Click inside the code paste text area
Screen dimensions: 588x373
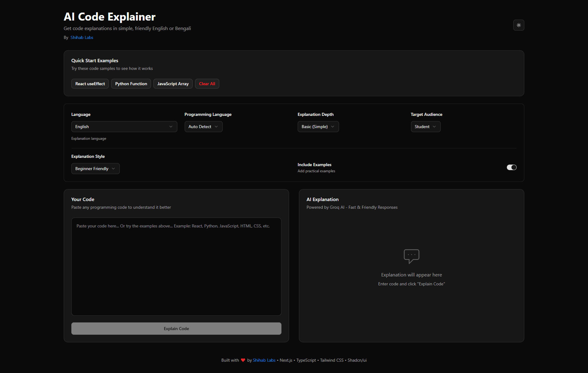(x=176, y=267)
